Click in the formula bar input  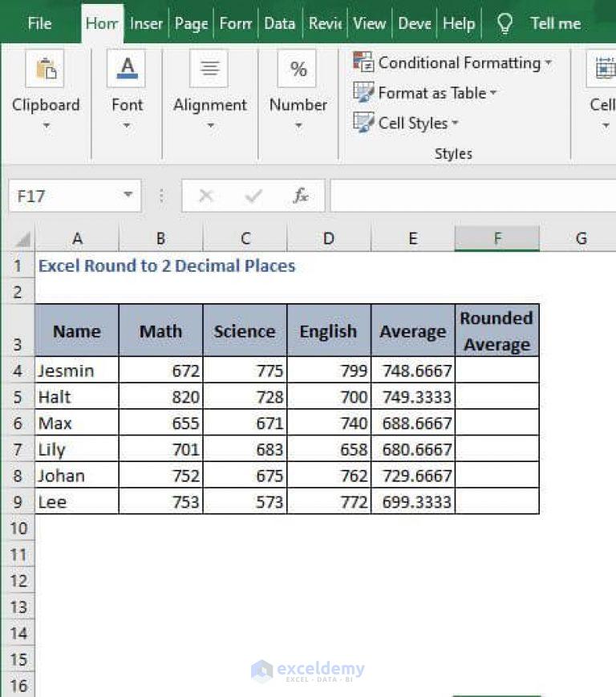click(x=473, y=196)
